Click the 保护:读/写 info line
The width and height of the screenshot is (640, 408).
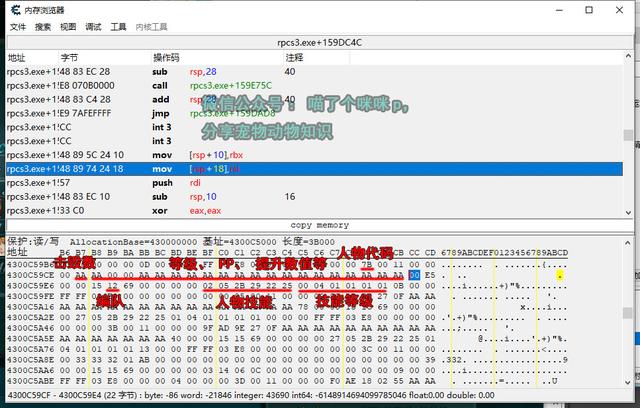click(x=171, y=242)
